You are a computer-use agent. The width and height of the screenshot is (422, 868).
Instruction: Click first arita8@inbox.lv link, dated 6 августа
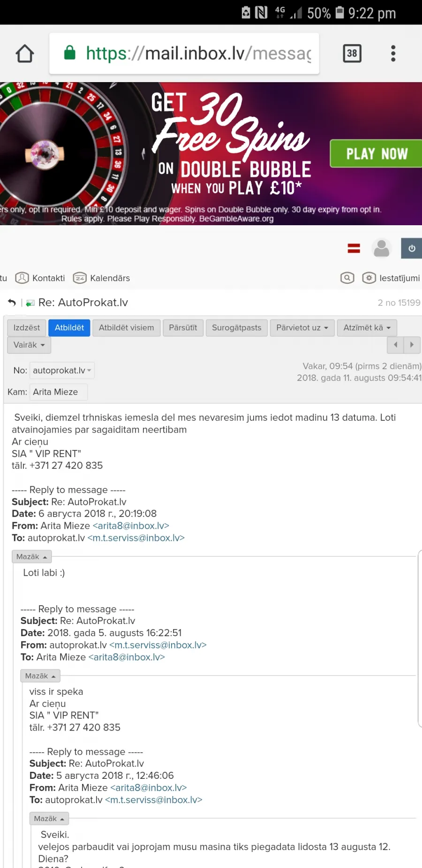(x=131, y=526)
